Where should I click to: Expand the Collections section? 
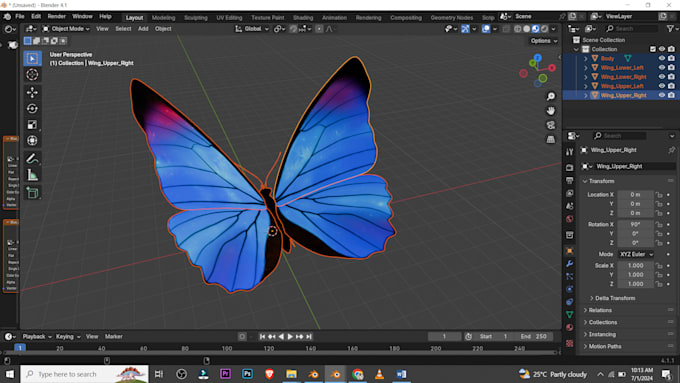[x=603, y=322]
